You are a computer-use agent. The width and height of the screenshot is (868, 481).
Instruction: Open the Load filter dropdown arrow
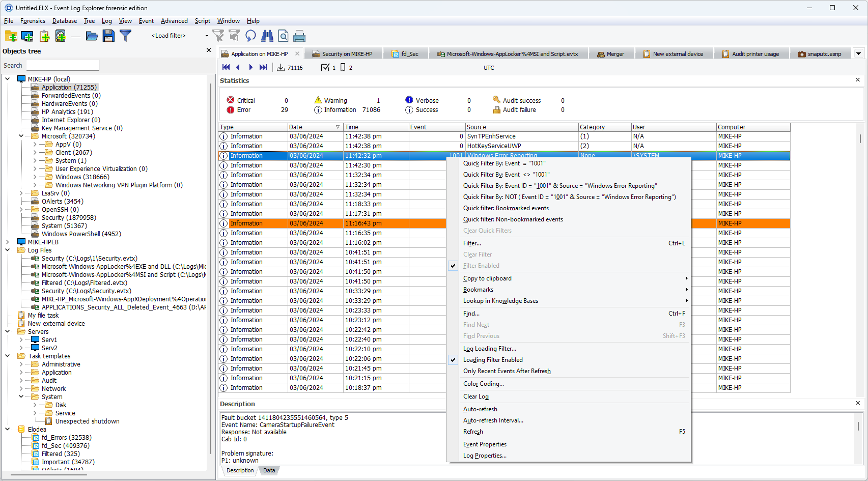206,36
